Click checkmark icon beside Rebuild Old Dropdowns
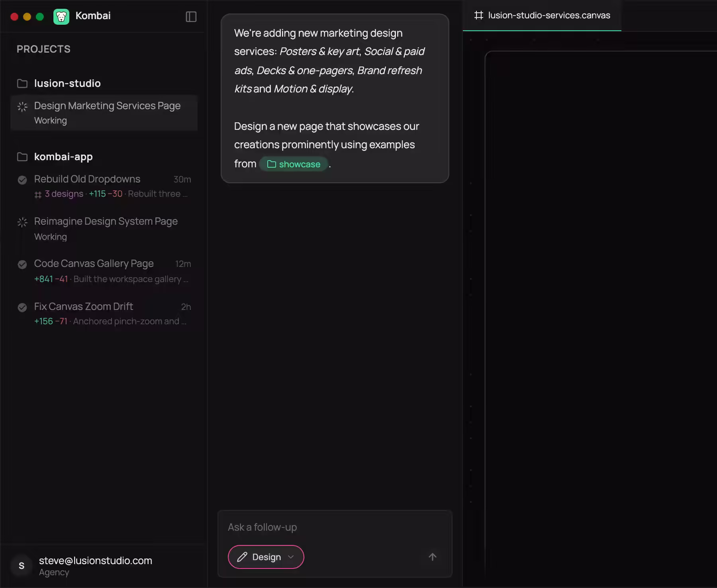Screen dimensions: 717x588 click(22, 180)
